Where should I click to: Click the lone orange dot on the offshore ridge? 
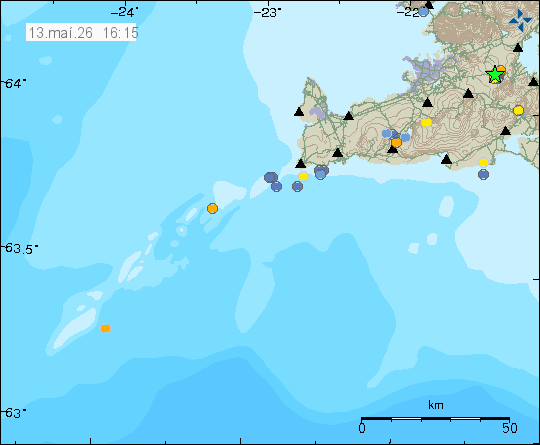point(212,208)
